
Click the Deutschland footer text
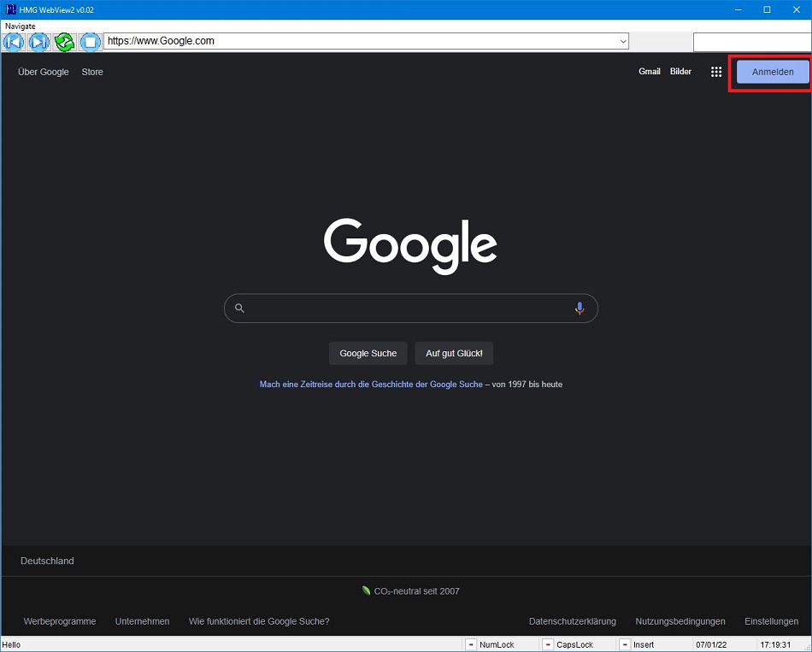pos(47,561)
